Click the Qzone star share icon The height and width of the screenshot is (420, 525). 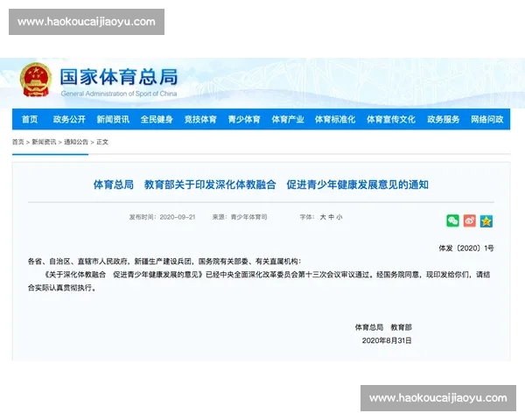coord(486,221)
